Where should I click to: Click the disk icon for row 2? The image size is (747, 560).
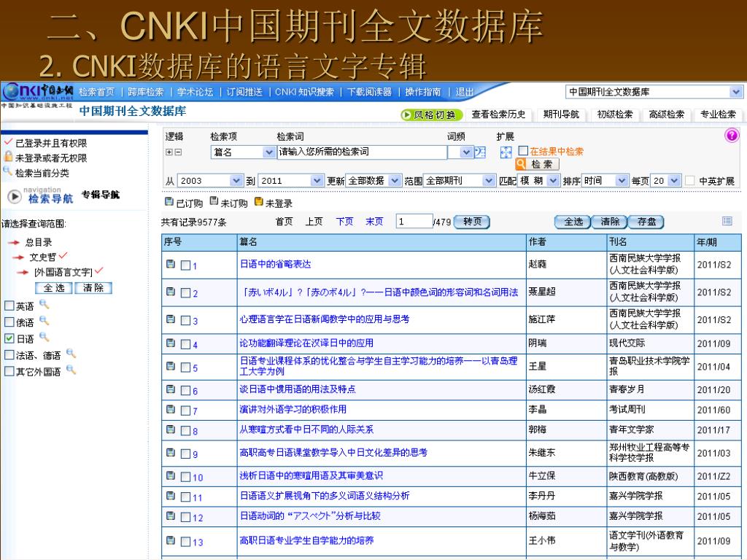tap(170, 292)
